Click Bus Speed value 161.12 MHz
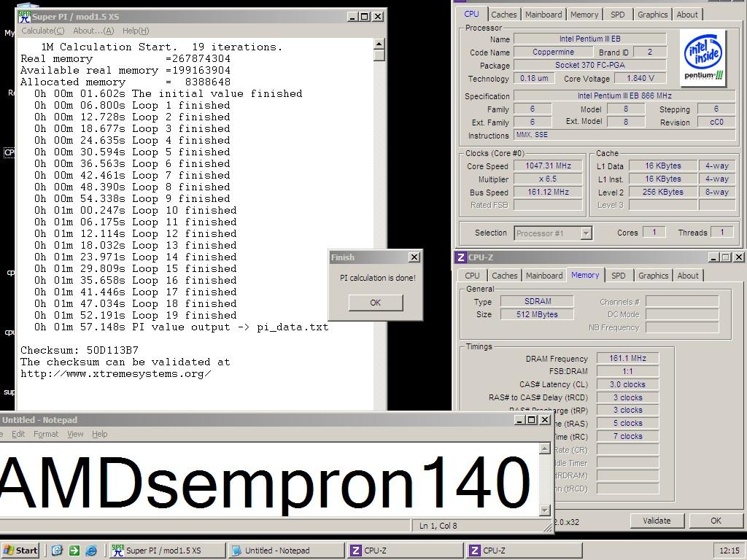The height and width of the screenshot is (560, 747). pyautogui.click(x=548, y=192)
